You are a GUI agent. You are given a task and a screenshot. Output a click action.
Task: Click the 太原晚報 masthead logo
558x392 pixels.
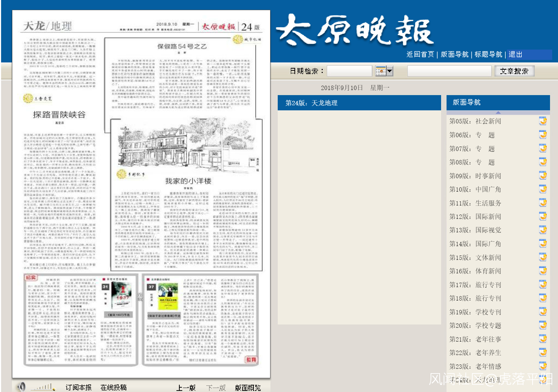tap(355, 30)
